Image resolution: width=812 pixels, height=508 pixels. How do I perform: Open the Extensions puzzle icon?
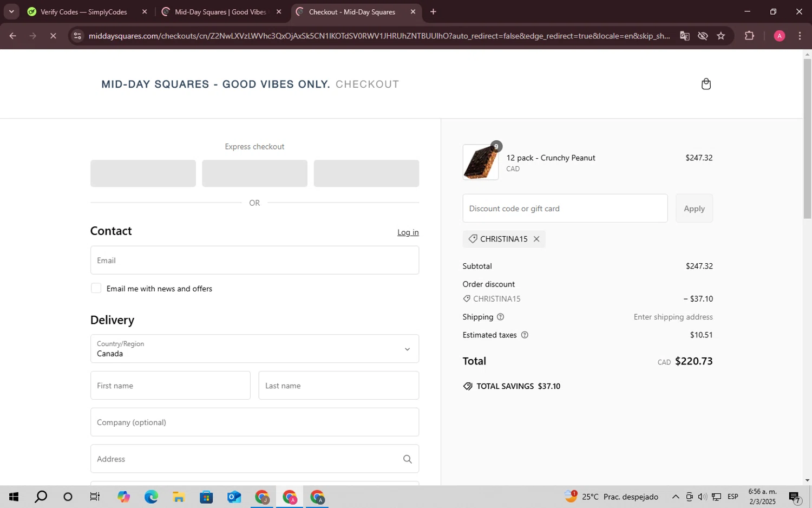click(x=749, y=36)
